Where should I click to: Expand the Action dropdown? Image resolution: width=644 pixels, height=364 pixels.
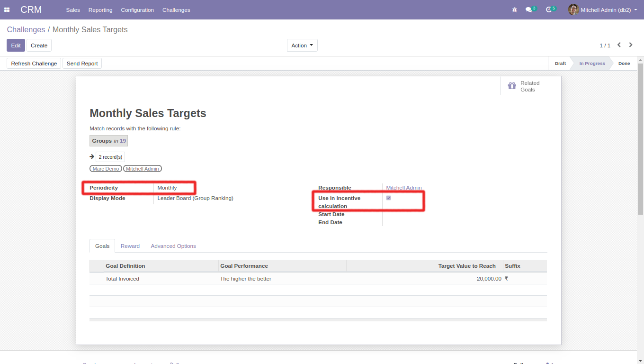(302, 45)
